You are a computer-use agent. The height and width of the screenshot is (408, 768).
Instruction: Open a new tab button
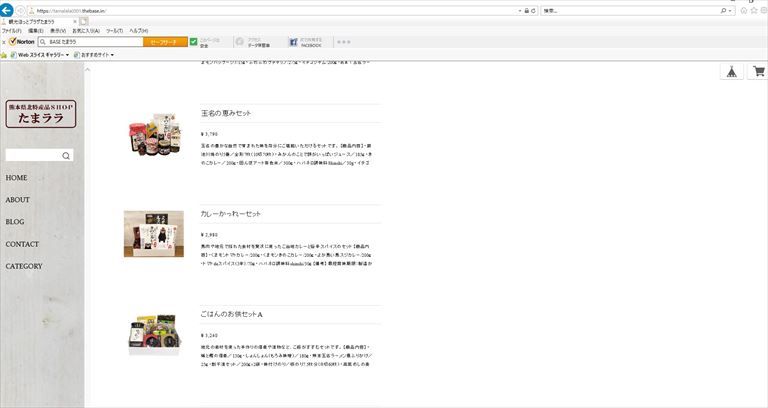click(x=84, y=22)
